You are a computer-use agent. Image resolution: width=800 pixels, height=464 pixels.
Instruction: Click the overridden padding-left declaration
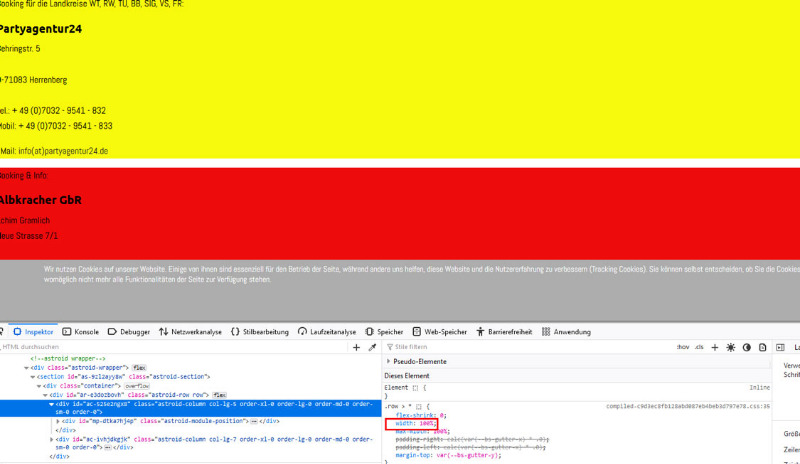pyautogui.click(x=470, y=447)
